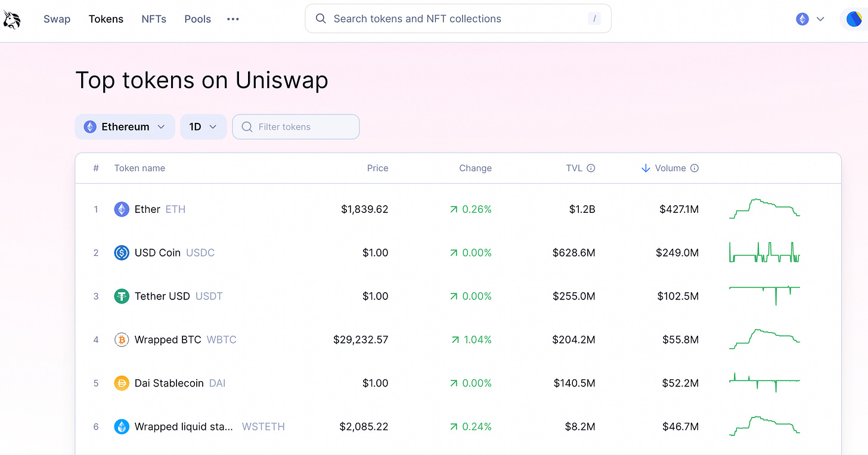This screenshot has height=455, width=868.
Task: Open the Tether USD token name
Action: tap(162, 296)
